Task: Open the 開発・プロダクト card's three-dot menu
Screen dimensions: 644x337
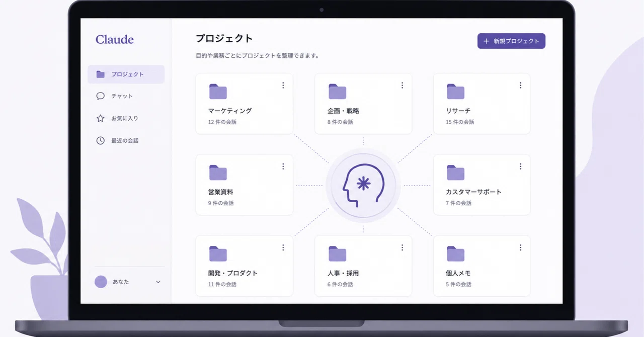Action: 283,247
